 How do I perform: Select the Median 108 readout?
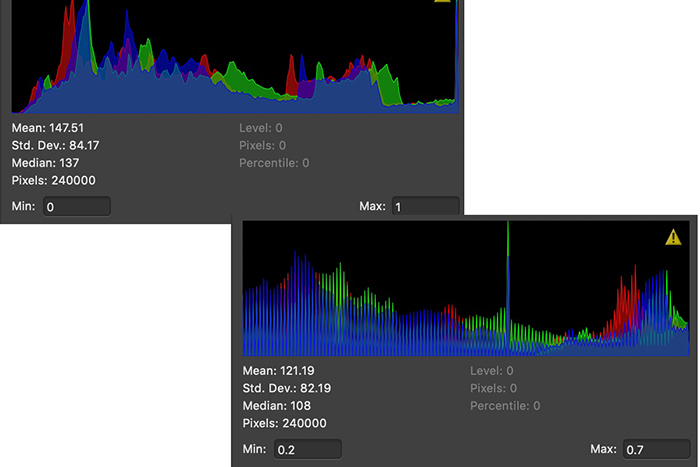click(277, 405)
